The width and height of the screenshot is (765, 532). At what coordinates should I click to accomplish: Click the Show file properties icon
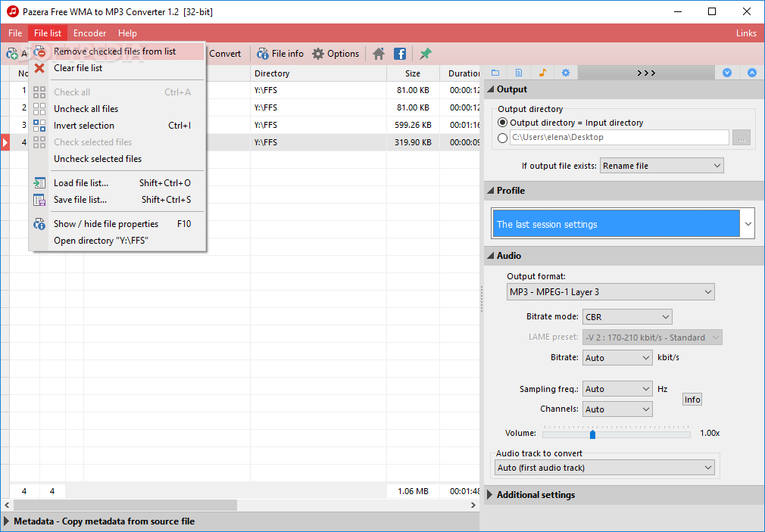(39, 224)
